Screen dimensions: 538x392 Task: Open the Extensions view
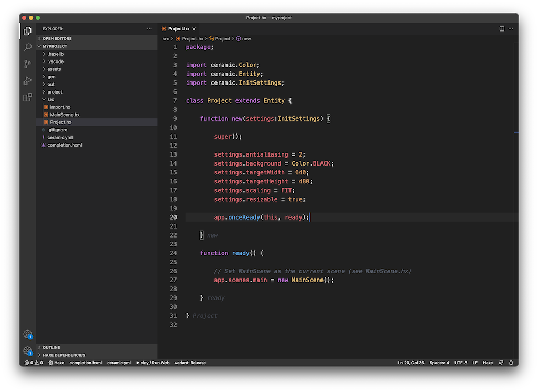27,97
